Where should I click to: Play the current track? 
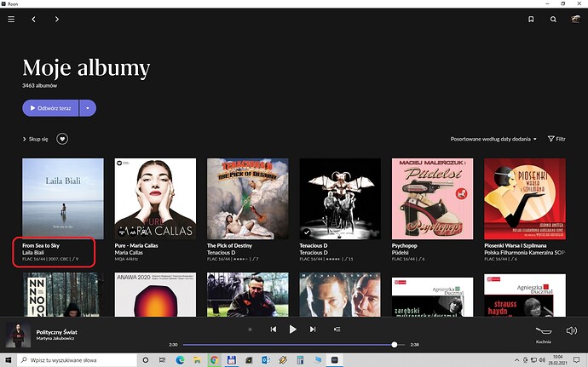293,330
